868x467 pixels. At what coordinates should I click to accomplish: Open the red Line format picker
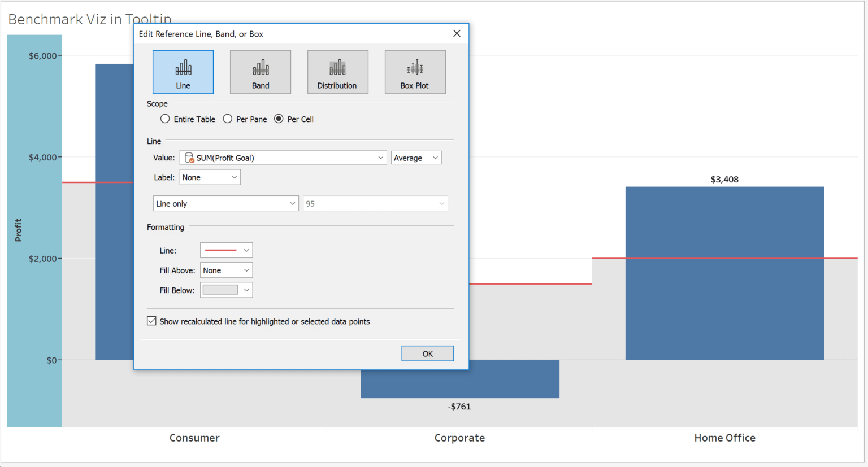[226, 250]
